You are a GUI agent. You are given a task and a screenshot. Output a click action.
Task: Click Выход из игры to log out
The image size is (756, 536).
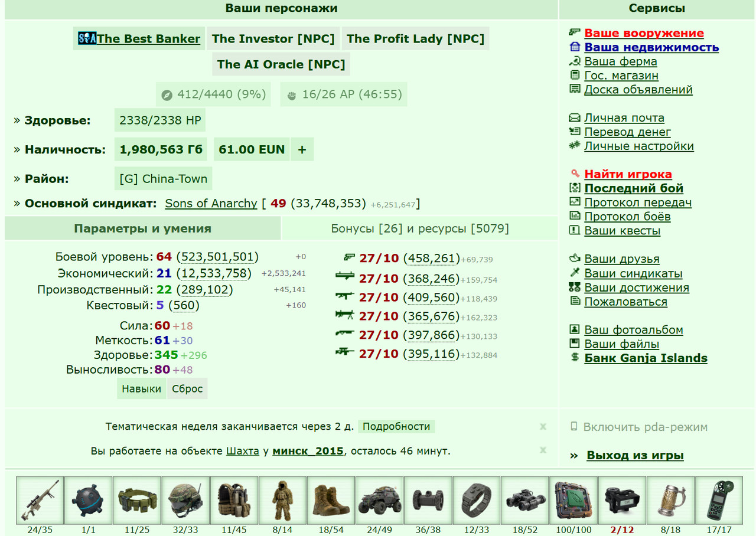[x=635, y=455]
